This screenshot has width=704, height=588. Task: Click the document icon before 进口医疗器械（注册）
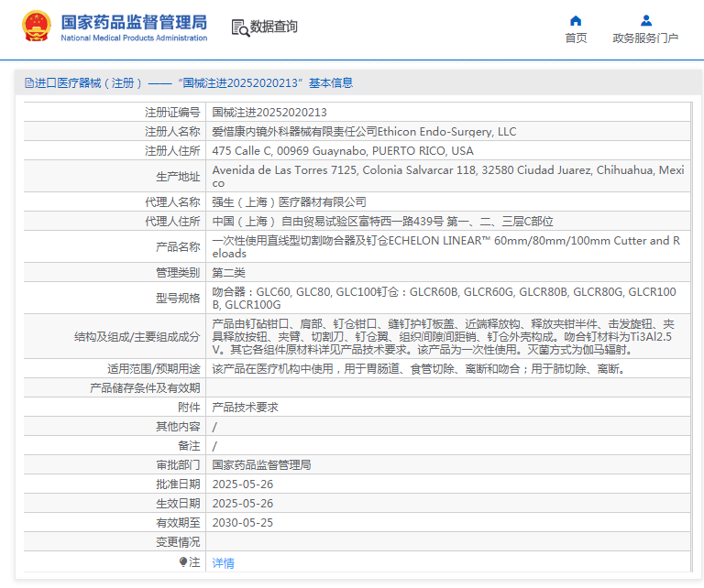tap(29, 83)
